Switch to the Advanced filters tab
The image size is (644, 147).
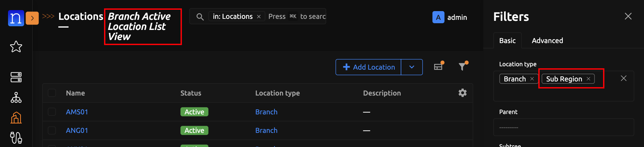coord(547,41)
